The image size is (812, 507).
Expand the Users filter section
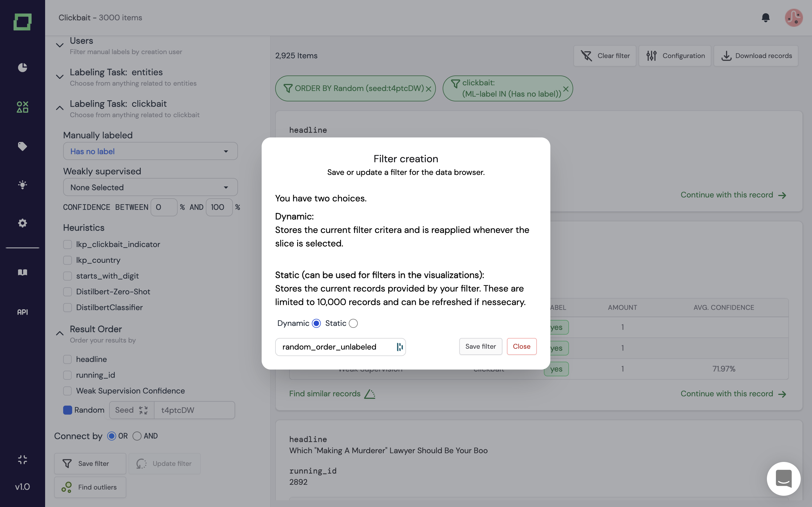(60, 45)
